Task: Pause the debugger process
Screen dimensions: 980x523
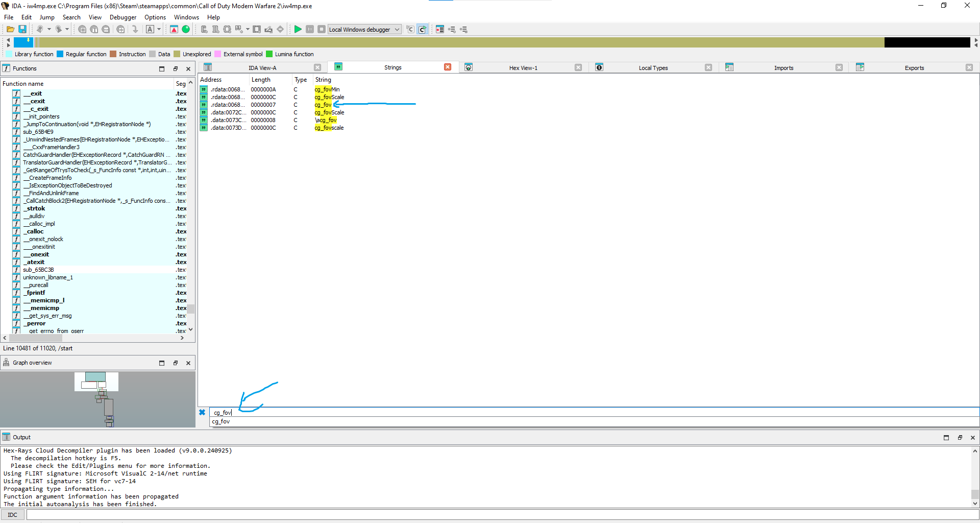Action: coord(310,29)
